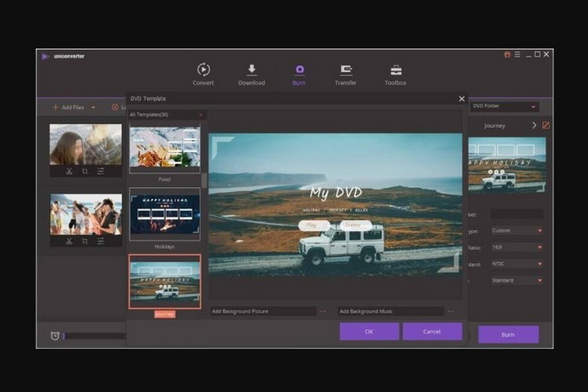Click the alarm clock schedule icon
588x392 pixels.
coord(55,336)
